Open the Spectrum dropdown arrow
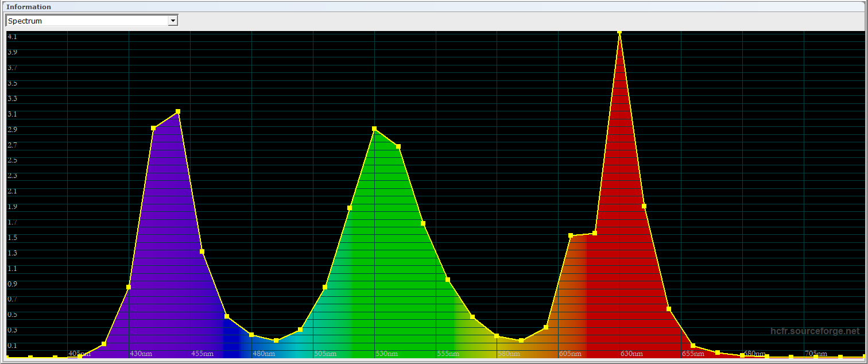868x364 pixels. pos(172,21)
